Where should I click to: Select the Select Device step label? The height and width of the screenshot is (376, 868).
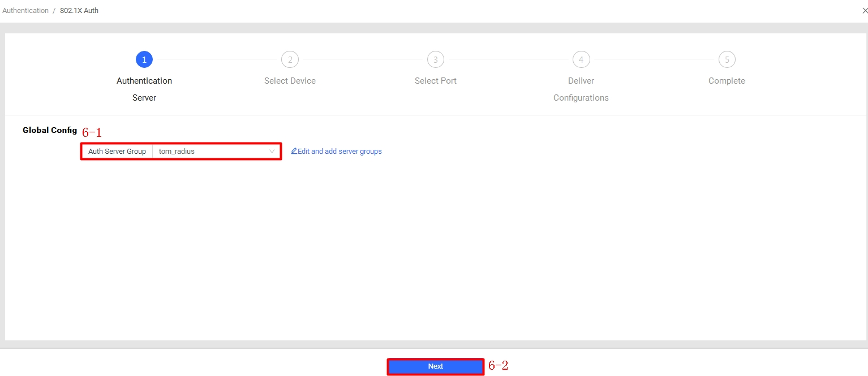(290, 81)
